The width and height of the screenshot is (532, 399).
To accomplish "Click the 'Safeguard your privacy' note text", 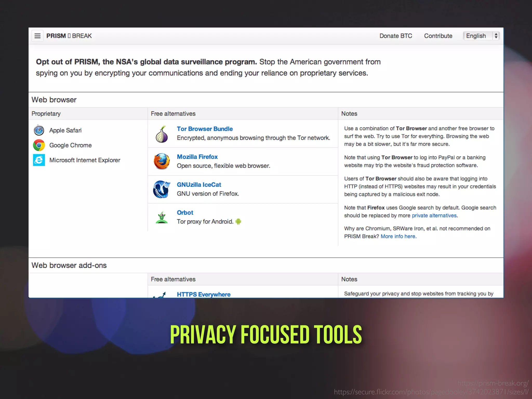I will point(418,294).
